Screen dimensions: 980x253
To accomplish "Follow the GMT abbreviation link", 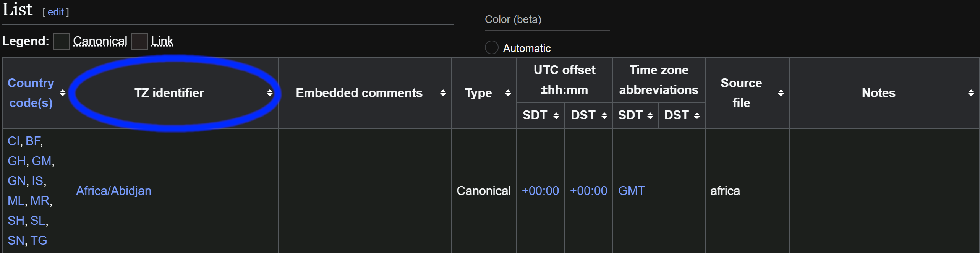I will point(631,191).
